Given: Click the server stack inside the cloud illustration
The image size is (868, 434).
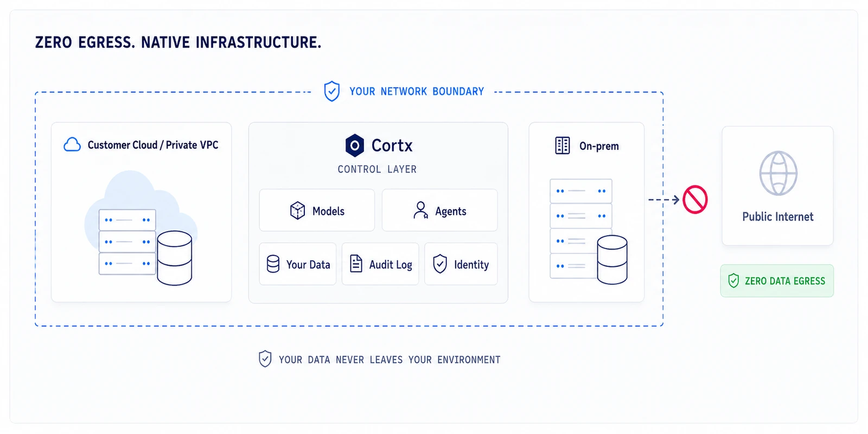Looking at the screenshot, I should pyautogui.click(x=127, y=242).
